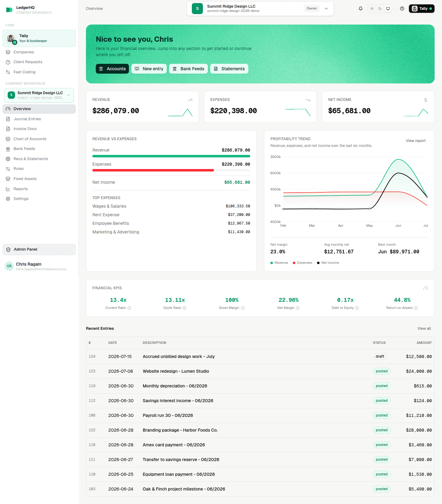Open Branding package - Harbor Foods Co. entry
Image resolution: width=442 pixels, height=504 pixels.
260,430
